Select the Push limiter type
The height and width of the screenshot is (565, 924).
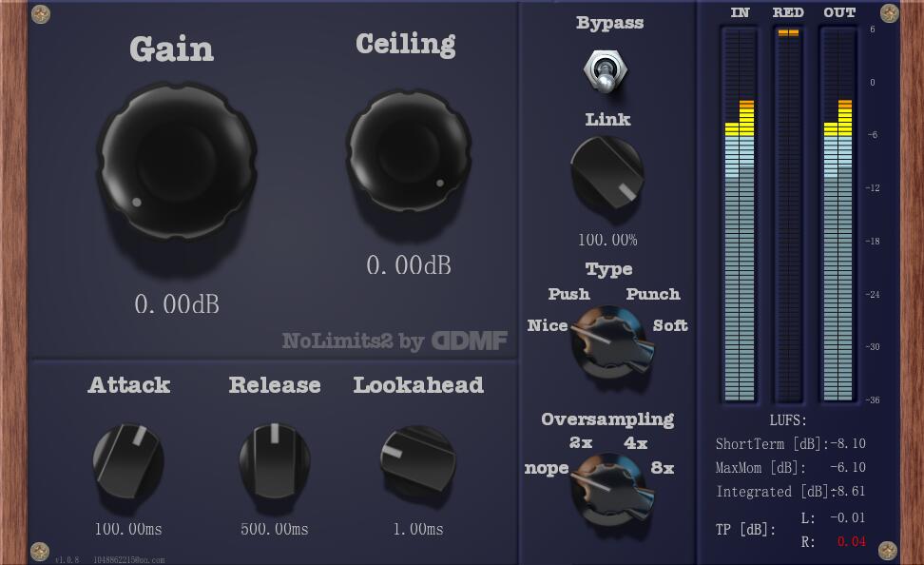[568, 294]
